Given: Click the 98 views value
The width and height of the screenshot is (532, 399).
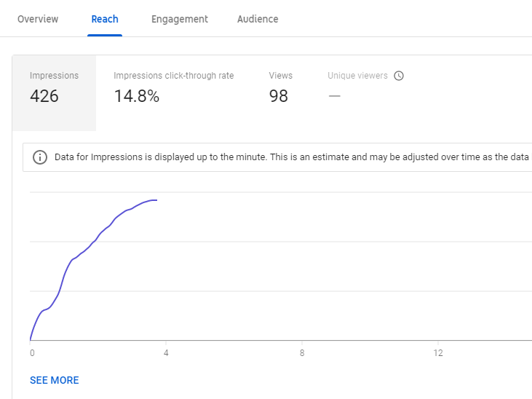Looking at the screenshot, I should coord(278,96).
